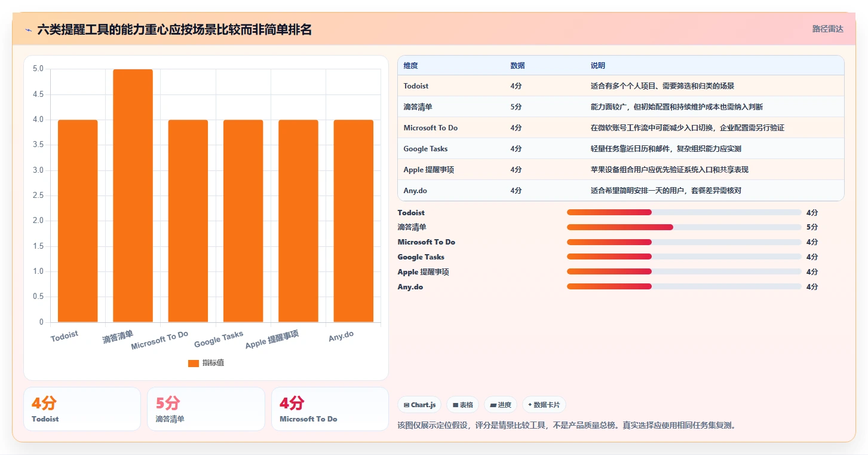This screenshot has height=455, width=868.
Task: Click the 滴答清单 bar in chart
Action: (x=133, y=196)
